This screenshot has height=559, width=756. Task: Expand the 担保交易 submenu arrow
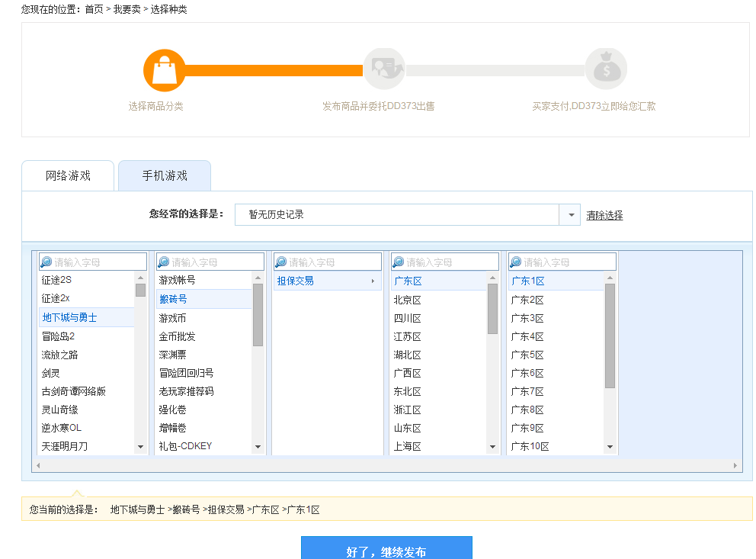tap(373, 281)
